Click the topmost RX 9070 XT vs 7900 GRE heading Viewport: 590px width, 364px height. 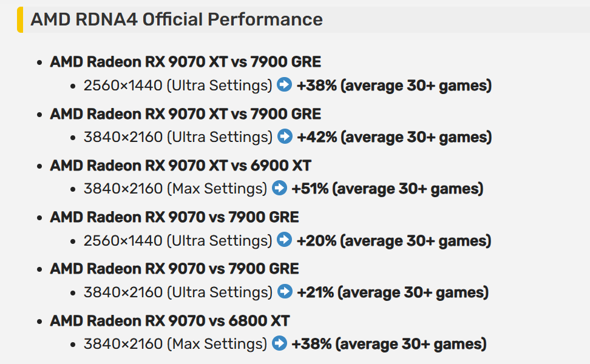pos(185,62)
